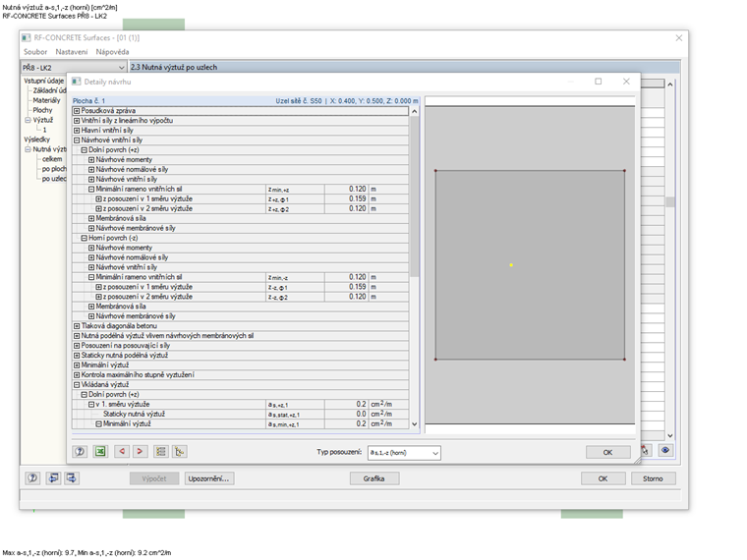Expand Kontrola maximálního stupně vyztužení

77,374
